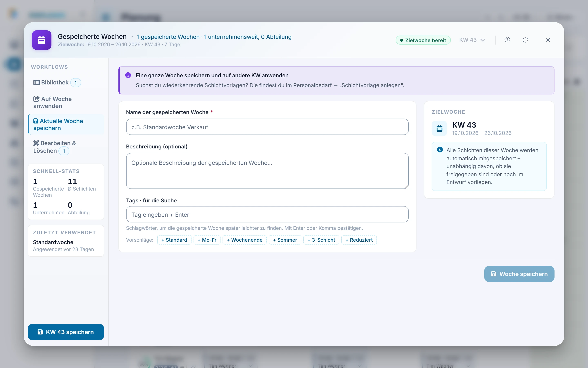This screenshot has height=368, width=588.
Task: Click the calendar icon in Zielwoche card
Action: [x=439, y=129]
